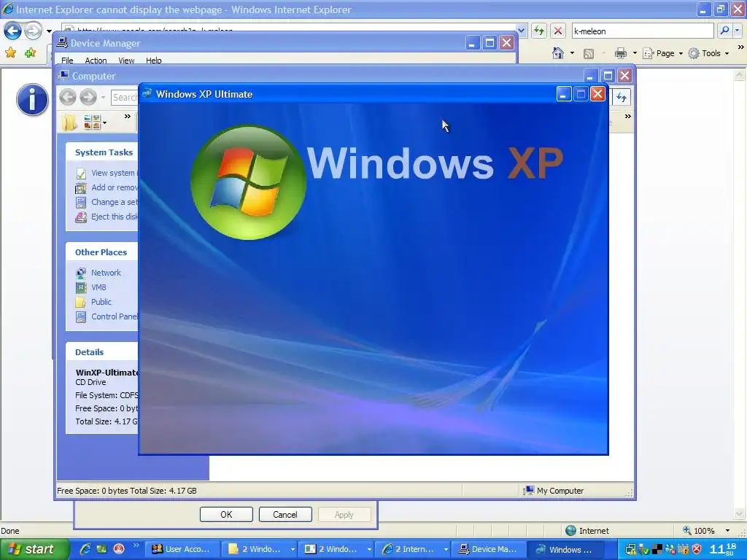Open the Network link in Other Places
Image resolution: width=747 pixels, height=560 pixels.
106,273
